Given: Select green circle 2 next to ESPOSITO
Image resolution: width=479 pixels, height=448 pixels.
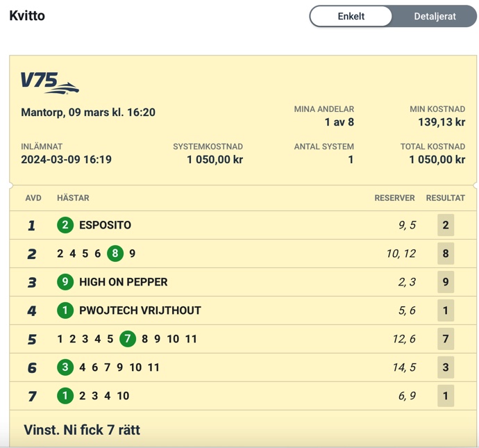Looking at the screenshot, I should tap(65, 225).
